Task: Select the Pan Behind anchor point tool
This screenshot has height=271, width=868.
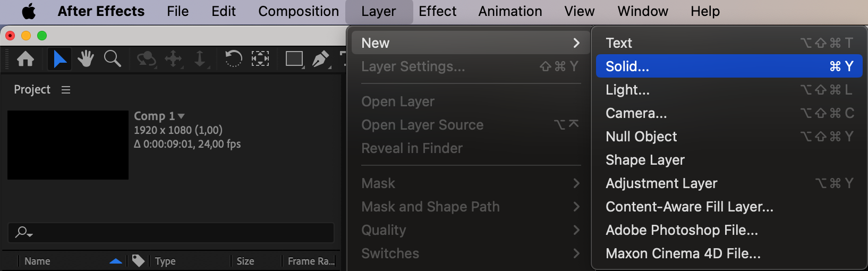Action: (x=260, y=58)
